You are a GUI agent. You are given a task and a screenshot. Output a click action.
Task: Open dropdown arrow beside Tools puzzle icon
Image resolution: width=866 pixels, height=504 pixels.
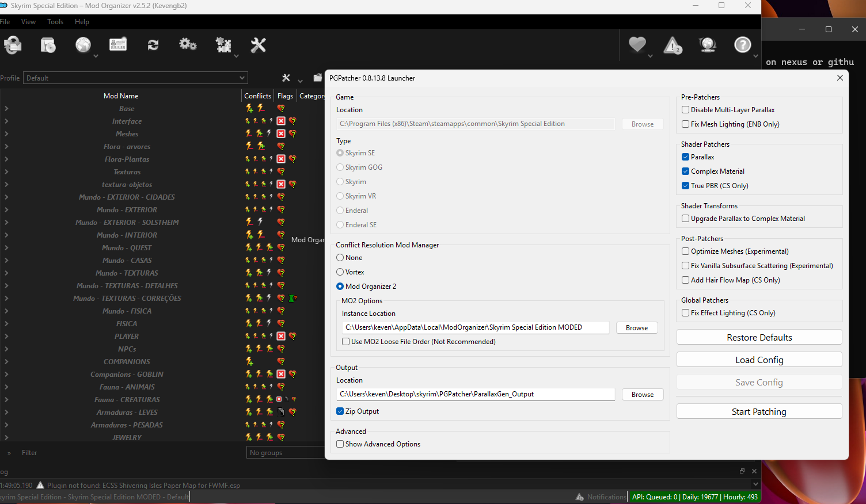point(236,56)
